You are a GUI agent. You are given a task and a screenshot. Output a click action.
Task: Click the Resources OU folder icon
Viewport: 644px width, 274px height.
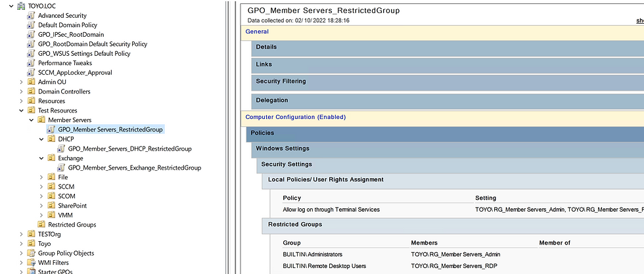point(32,101)
